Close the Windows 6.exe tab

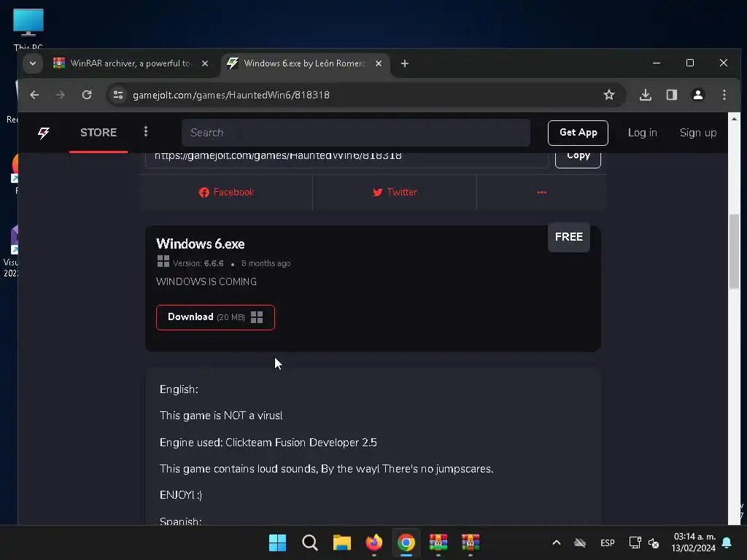point(379,63)
